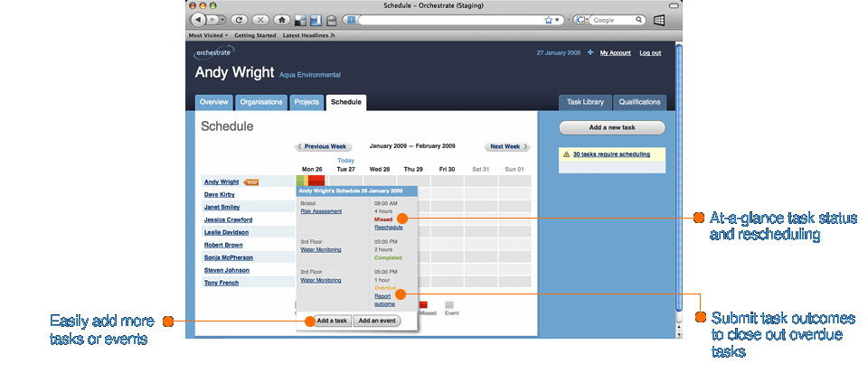The height and width of the screenshot is (373, 868).
Task: Click the browser Stop loading button
Action: 260,20
